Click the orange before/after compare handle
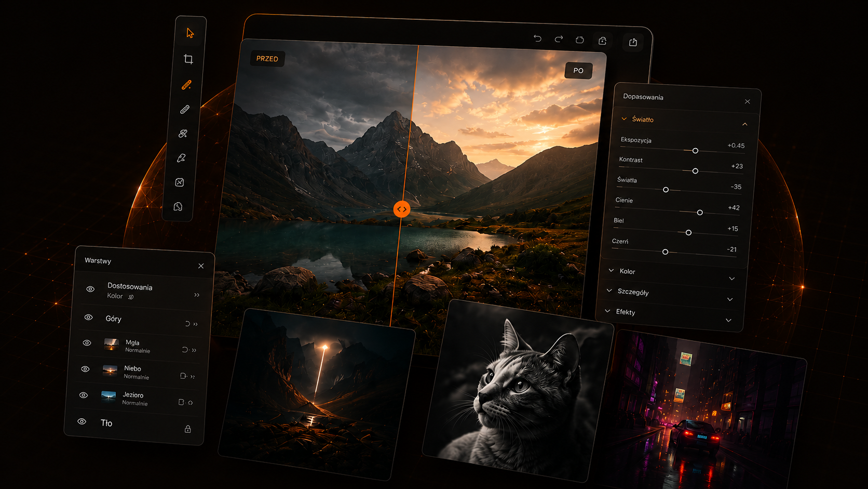The height and width of the screenshot is (489, 868). [x=401, y=209]
